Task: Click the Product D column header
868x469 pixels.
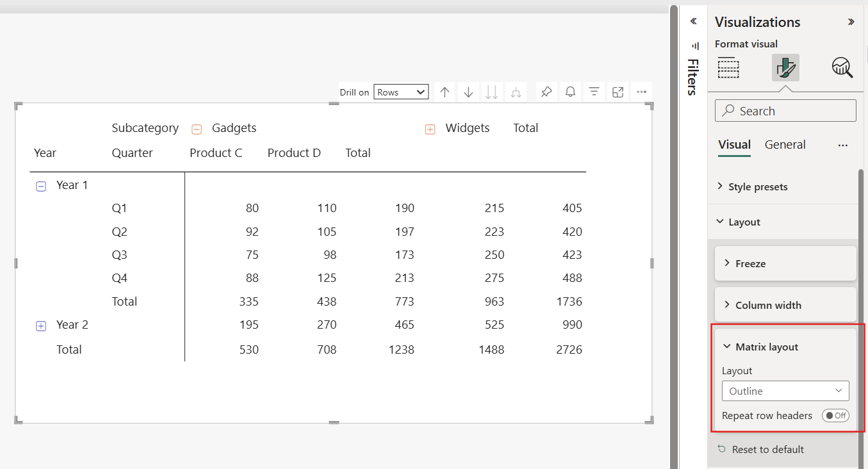Action: (x=294, y=153)
